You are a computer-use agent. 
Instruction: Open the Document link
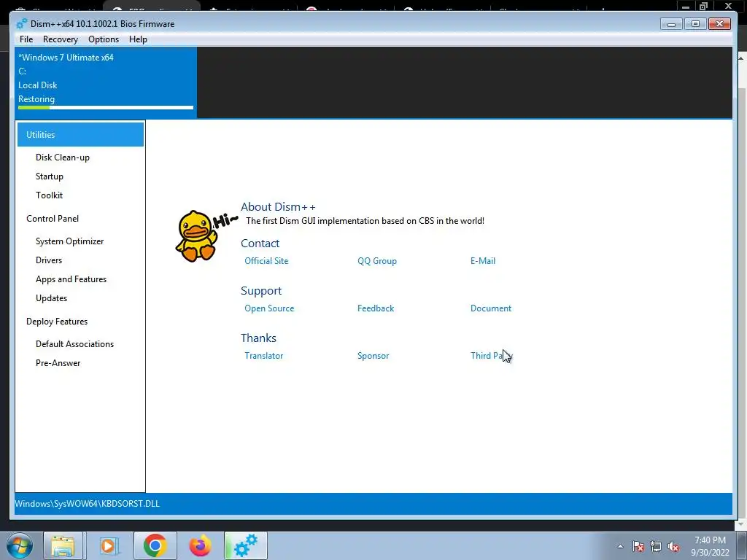coord(491,308)
